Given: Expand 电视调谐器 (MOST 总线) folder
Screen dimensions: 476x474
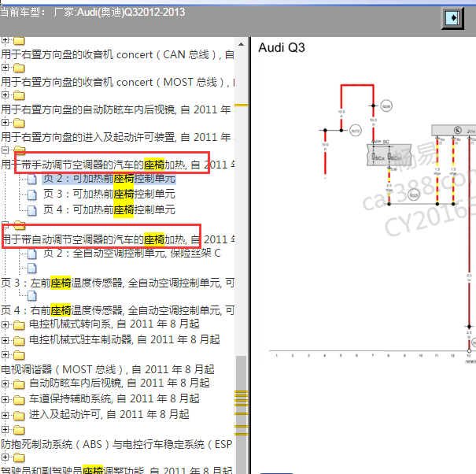Looking at the screenshot, I should 5,354.
